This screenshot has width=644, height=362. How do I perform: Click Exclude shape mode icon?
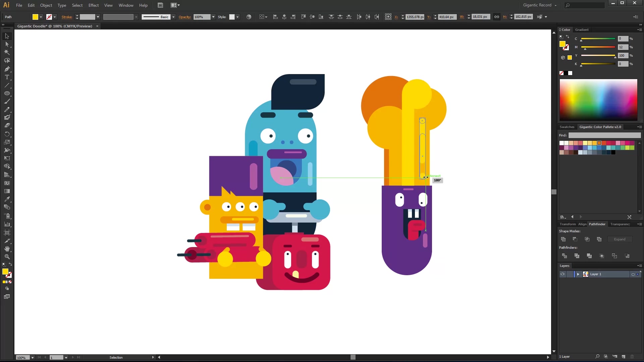[599, 239]
